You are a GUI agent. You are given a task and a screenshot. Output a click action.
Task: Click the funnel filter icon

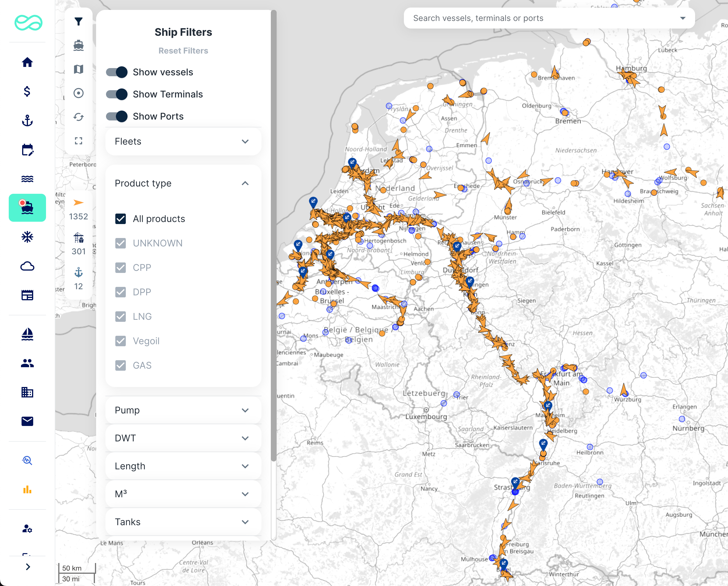pos(78,22)
